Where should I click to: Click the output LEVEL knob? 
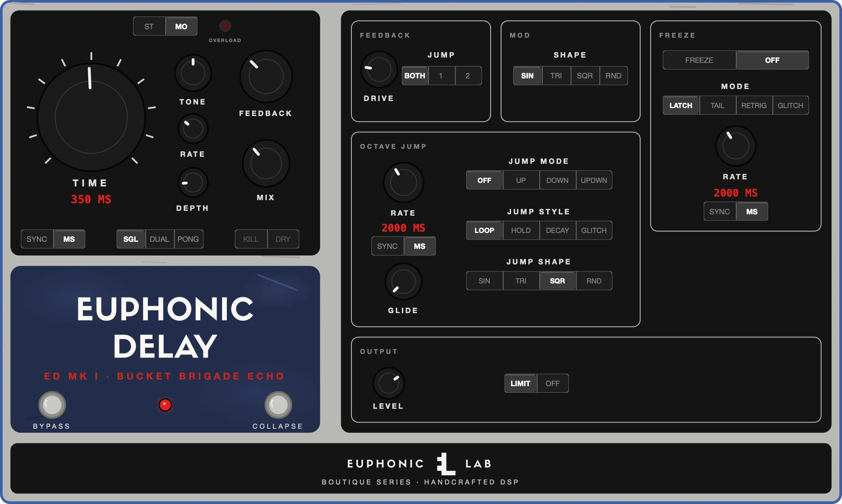[x=389, y=384]
